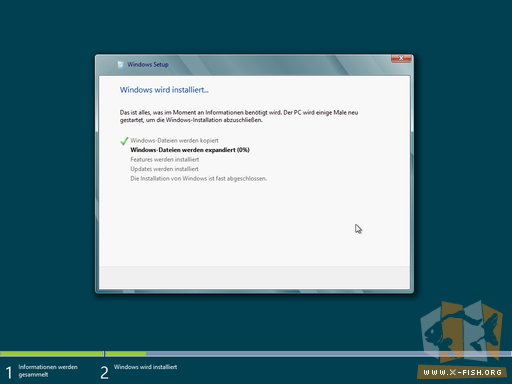Click the green checkmark beside copied files

point(124,141)
